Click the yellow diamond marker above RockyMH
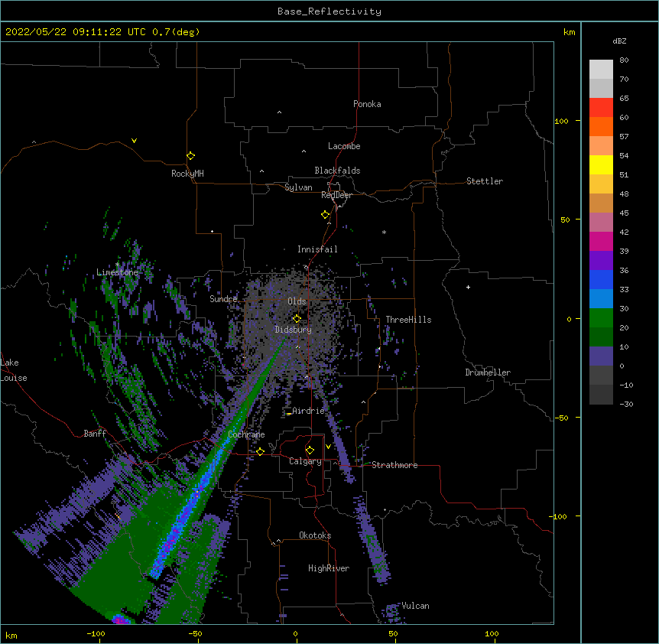Image resolution: width=659 pixels, height=644 pixels. 190,156
